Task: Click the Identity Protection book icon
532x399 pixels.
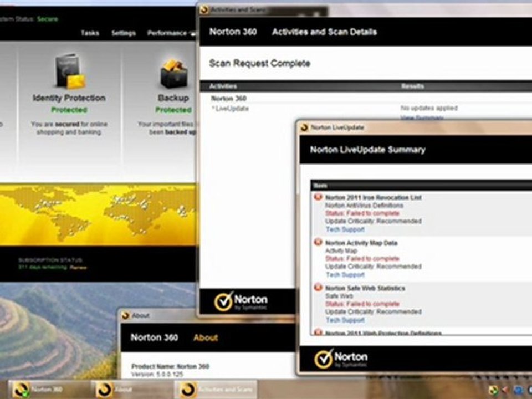Action: (x=70, y=71)
